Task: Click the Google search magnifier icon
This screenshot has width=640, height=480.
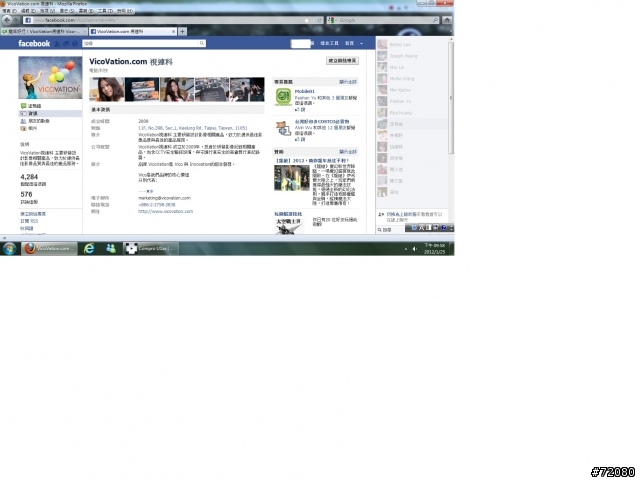Action: (x=436, y=20)
